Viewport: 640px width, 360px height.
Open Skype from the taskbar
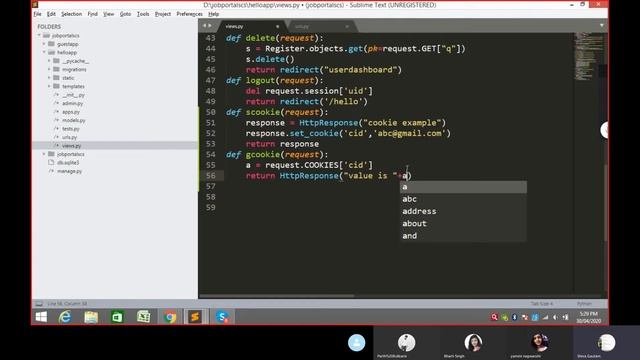tap(222, 317)
